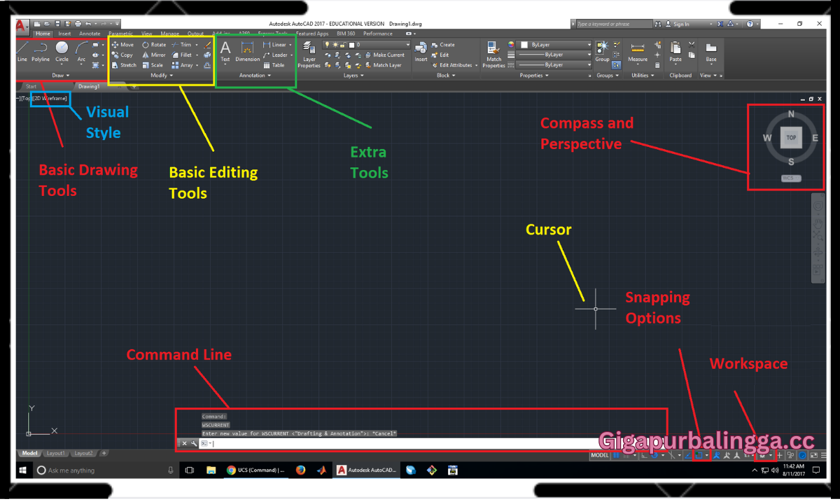840x504 pixels.
Task: Click the Create block button
Action: pos(443,45)
